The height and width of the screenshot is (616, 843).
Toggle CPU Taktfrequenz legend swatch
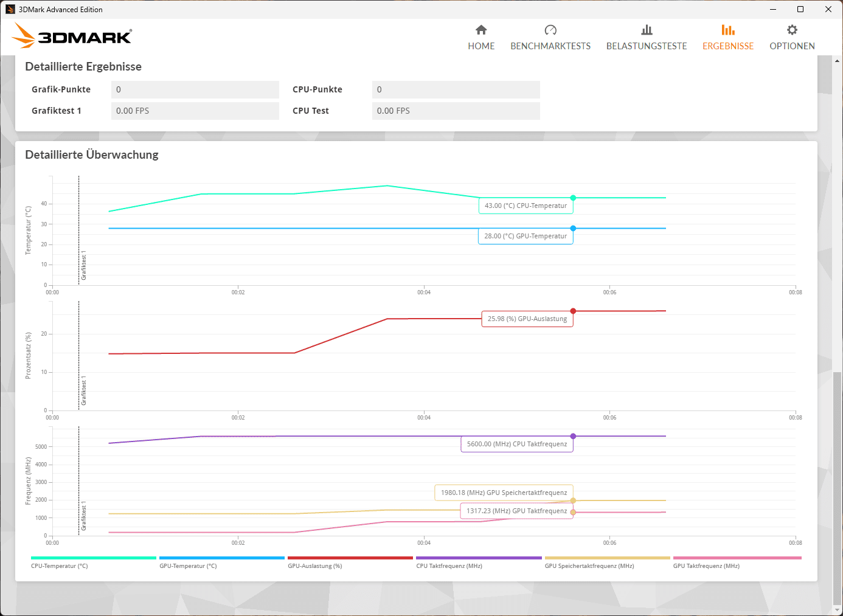[x=479, y=558]
